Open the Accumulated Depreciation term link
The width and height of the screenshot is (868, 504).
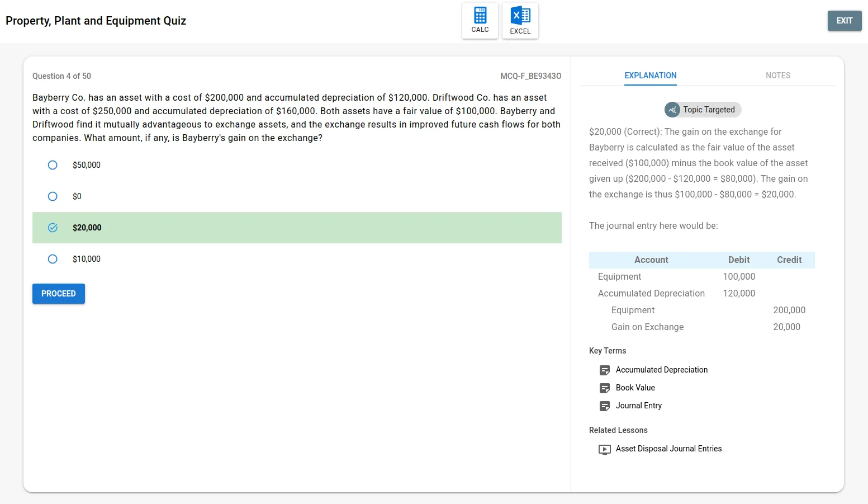662,370
